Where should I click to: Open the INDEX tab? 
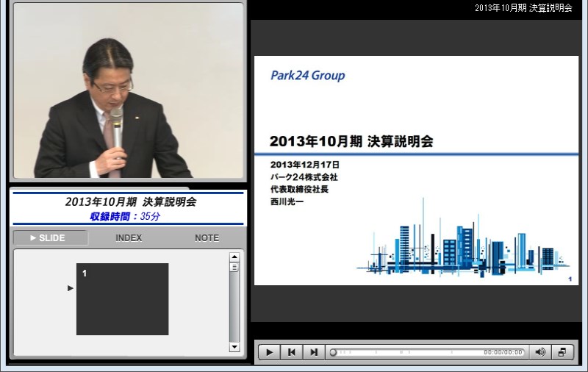pyautogui.click(x=129, y=237)
